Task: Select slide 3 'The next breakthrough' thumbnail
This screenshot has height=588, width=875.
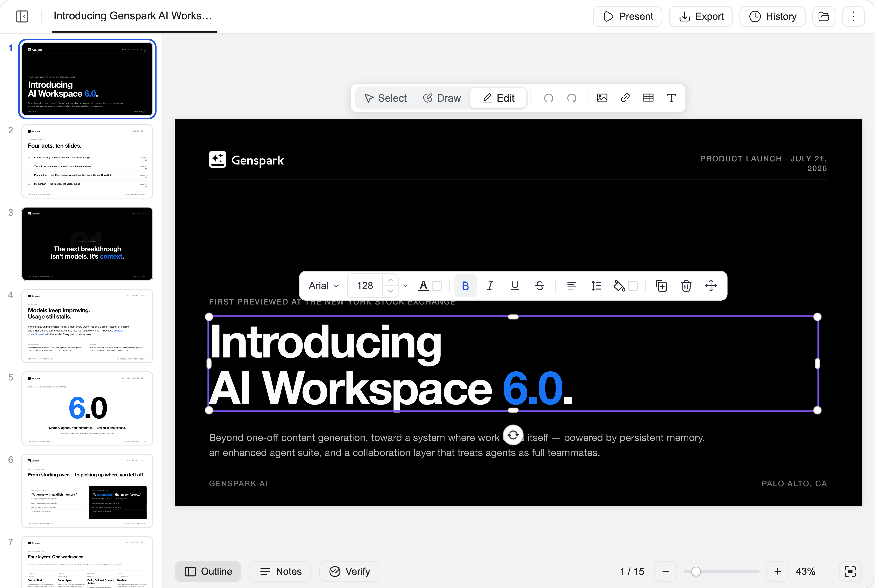Action: pyautogui.click(x=87, y=244)
